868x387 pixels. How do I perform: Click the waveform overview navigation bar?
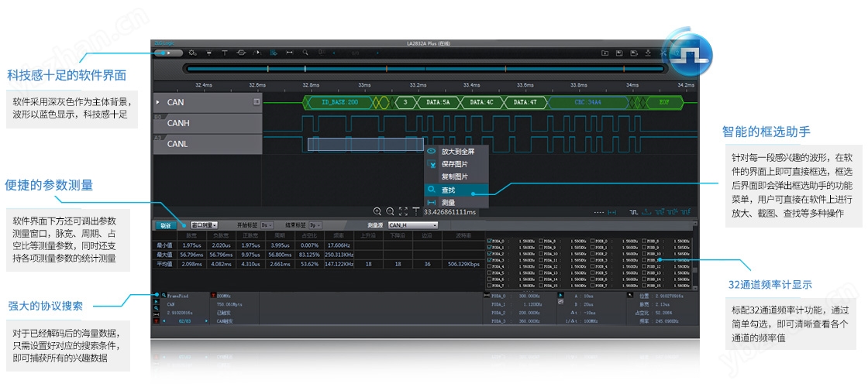[424, 69]
